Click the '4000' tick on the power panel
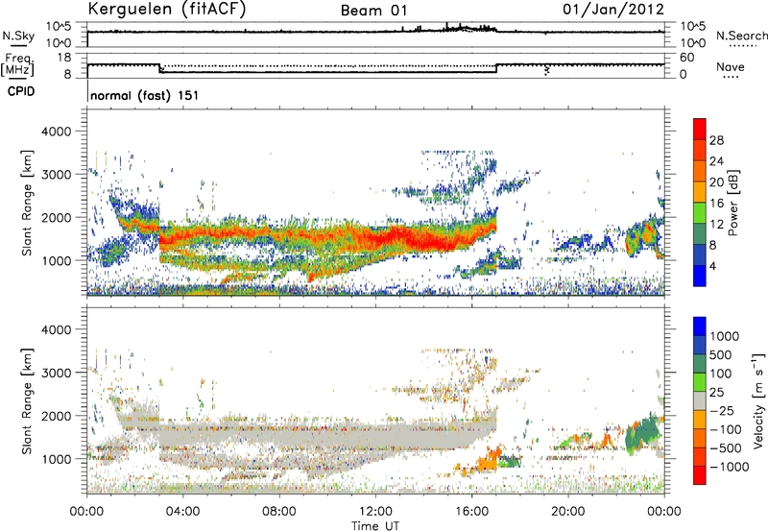 56,132
